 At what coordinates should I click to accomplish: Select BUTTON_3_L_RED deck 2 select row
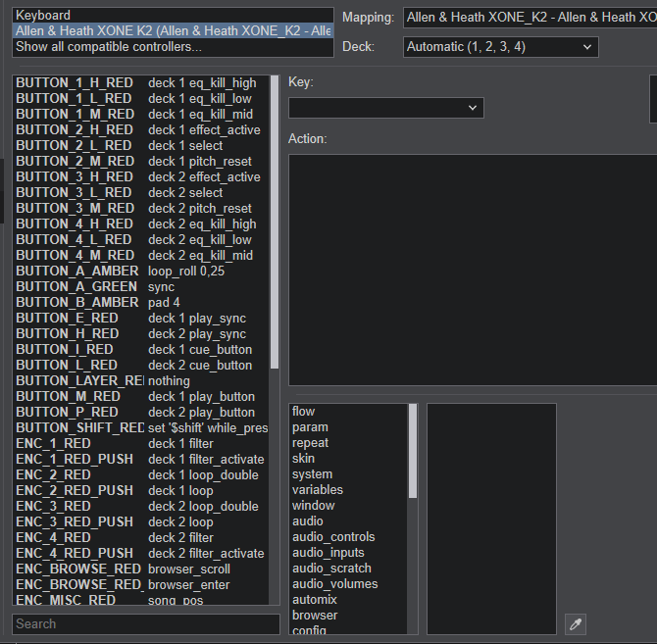pos(141,193)
